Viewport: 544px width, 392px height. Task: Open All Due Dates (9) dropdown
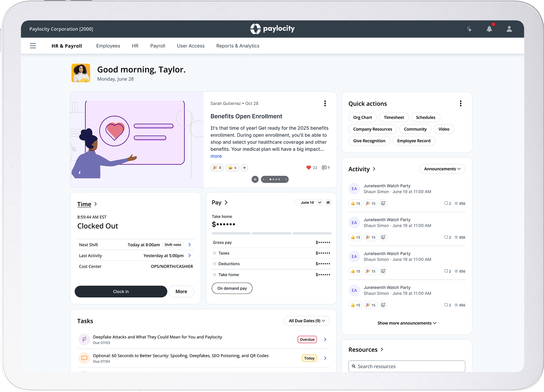307,321
